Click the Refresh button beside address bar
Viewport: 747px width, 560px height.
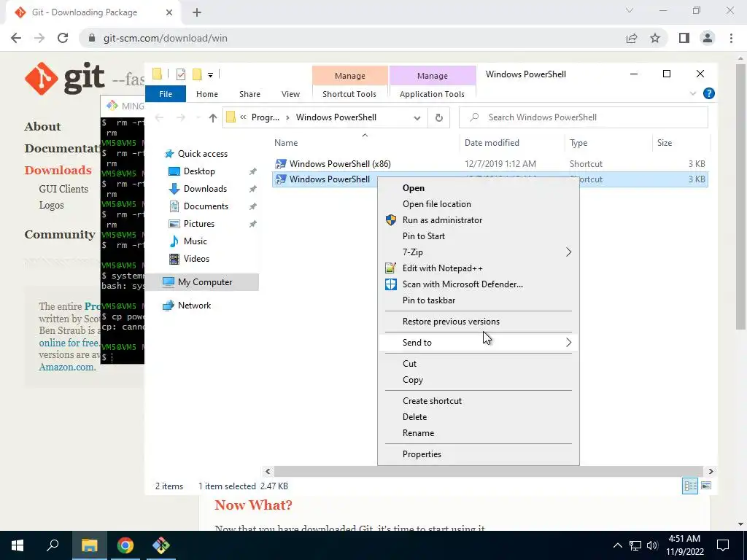tap(438, 117)
